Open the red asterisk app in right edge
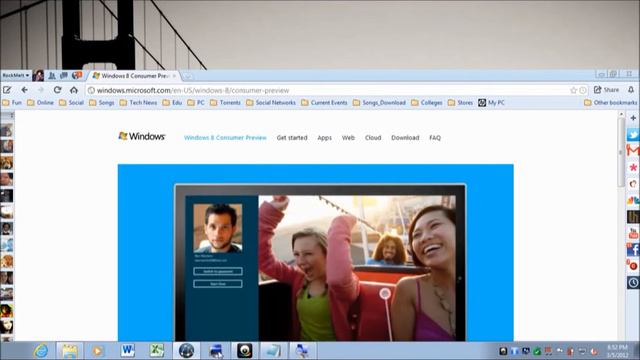Screen dimensions: 640x360 pyautogui.click(x=633, y=167)
